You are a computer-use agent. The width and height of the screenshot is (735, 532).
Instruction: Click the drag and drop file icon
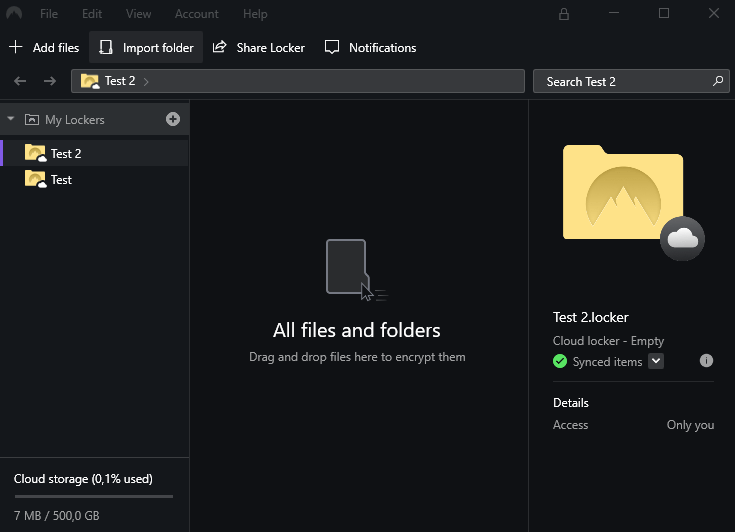click(357, 270)
